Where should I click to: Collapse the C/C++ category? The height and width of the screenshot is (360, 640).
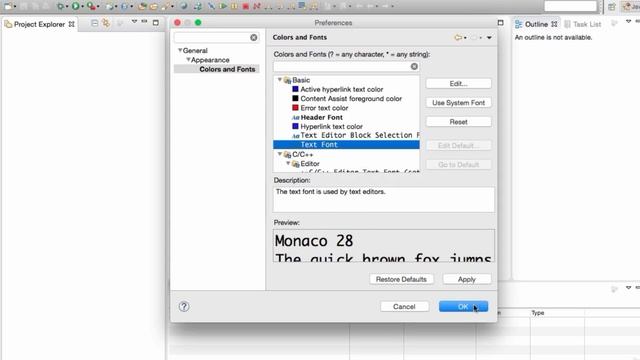(280, 154)
